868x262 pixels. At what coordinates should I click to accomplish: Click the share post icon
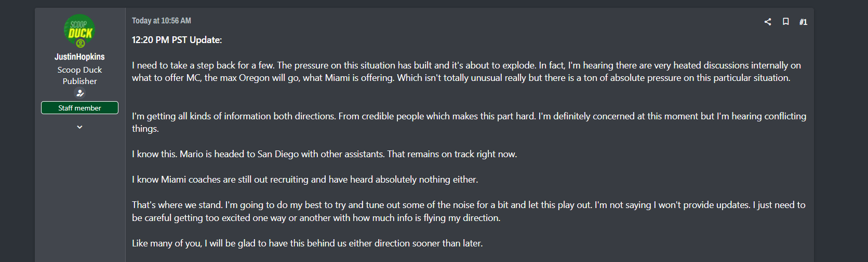click(x=768, y=22)
